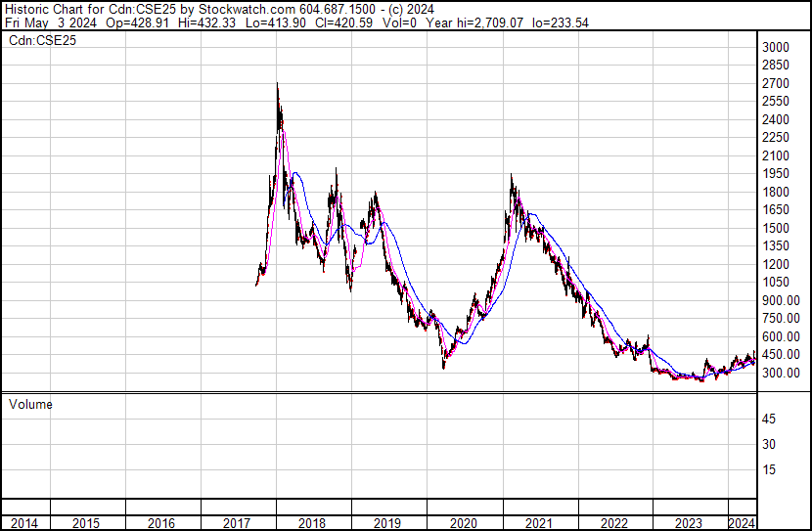Screen dimensions: 812x531
Task: Click the 2700 price axis value
Action: (776, 83)
